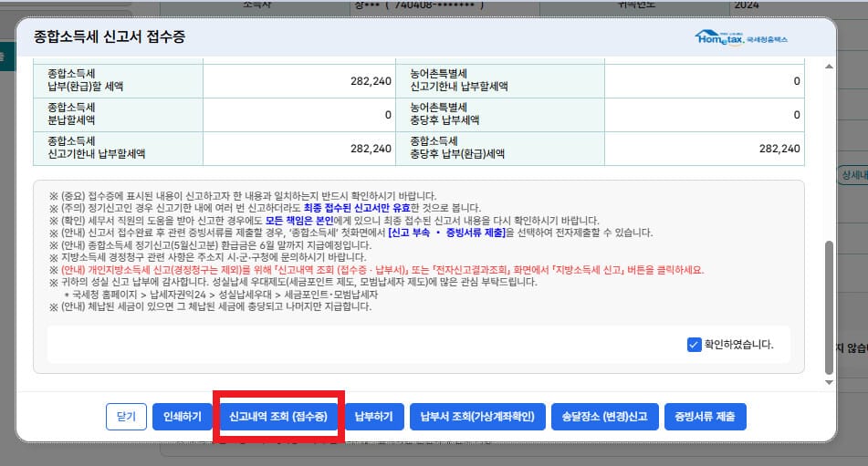Image resolution: width=868 pixels, height=466 pixels.
Task: Click the 환급금은 6월 말까지 notice
Action: [210, 245]
